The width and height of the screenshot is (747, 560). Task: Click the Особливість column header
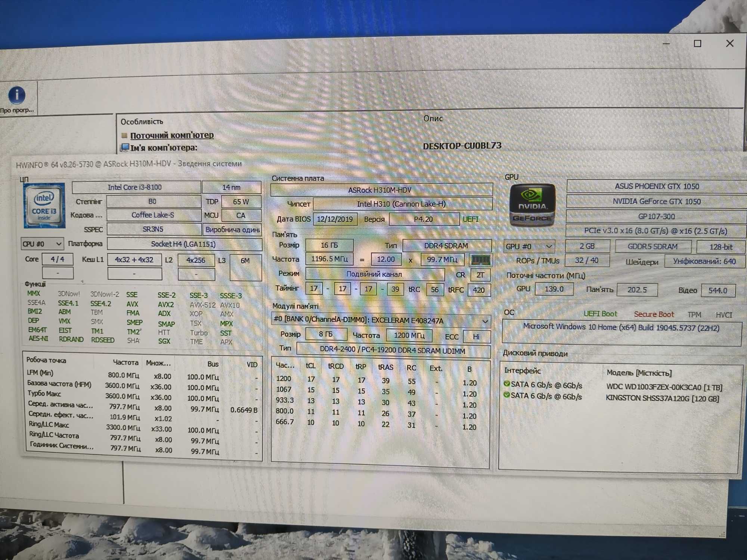[142, 122]
